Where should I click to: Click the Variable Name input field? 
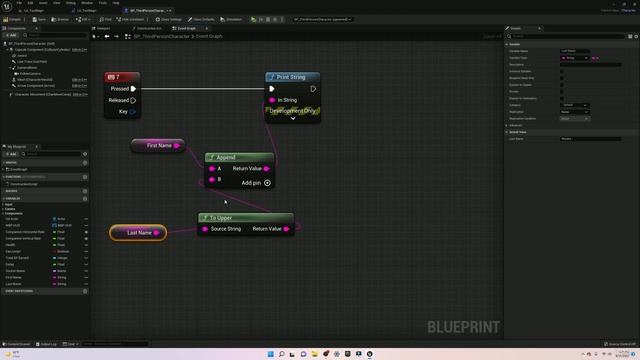click(x=575, y=51)
